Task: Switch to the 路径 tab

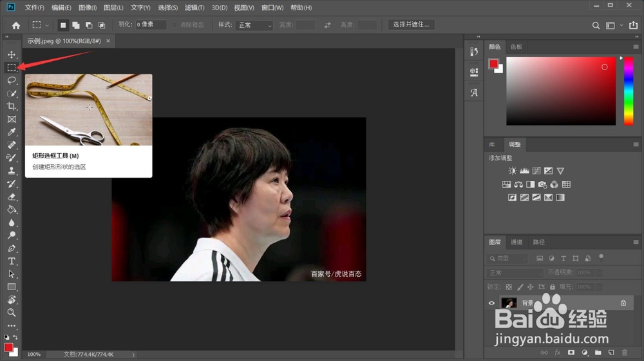Action: tap(539, 242)
